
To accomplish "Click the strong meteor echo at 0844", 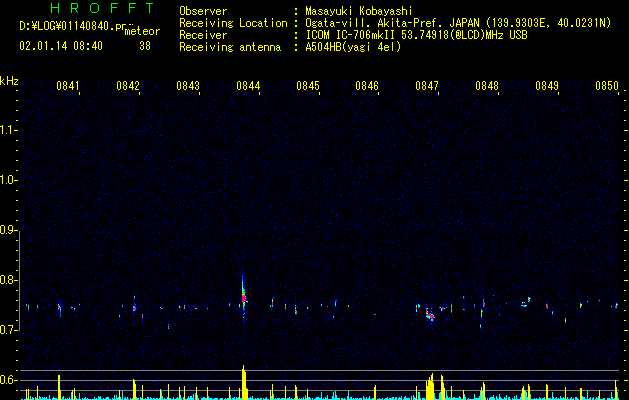I will point(243,297).
